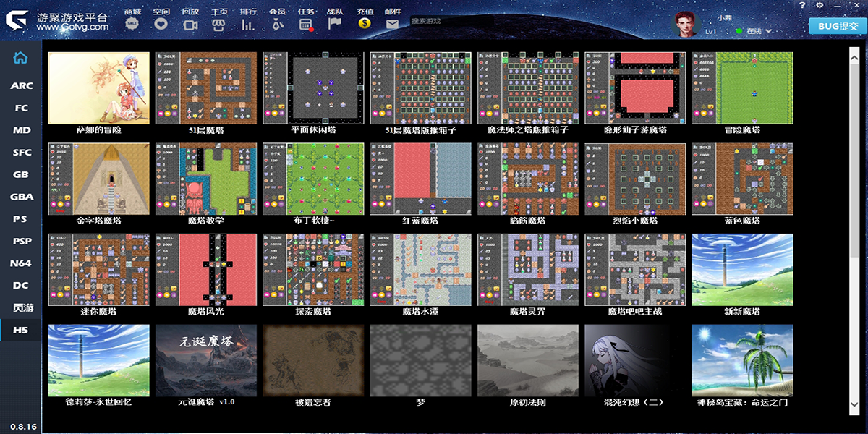Image resolution: width=868 pixels, height=434 pixels.
Task: Open the 战队 team flag icon
Action: (x=335, y=23)
